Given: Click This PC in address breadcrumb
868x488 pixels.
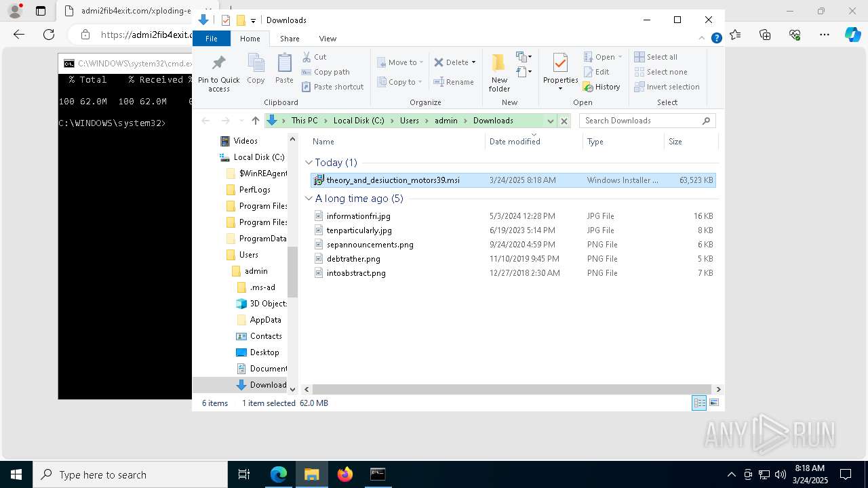Looking at the screenshot, I should [304, 121].
